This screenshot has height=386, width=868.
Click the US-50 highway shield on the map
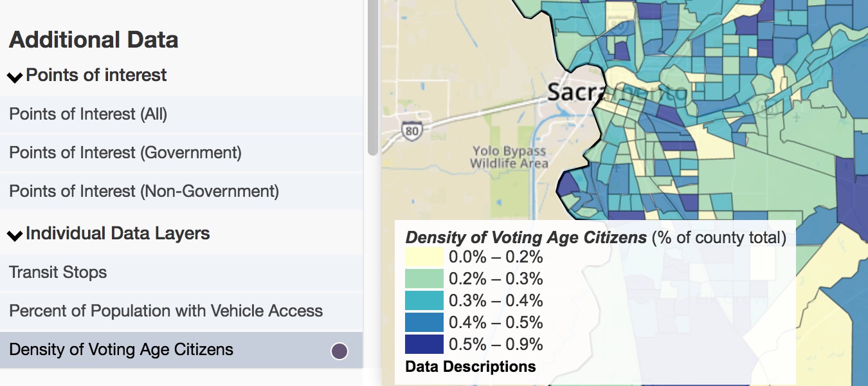tap(767, 107)
